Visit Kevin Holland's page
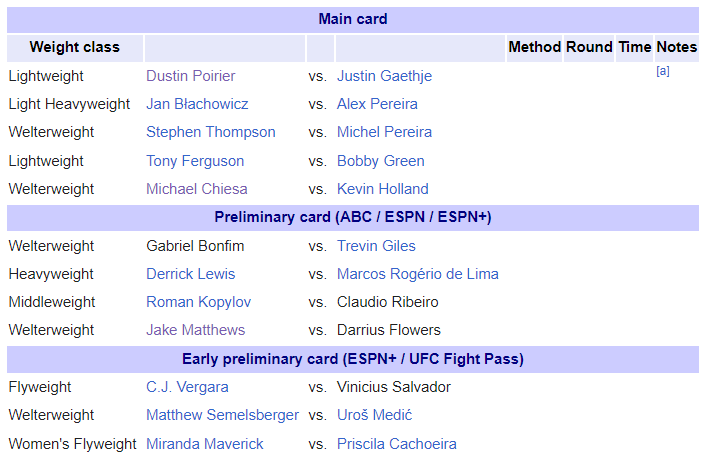This screenshot has width=705, height=464. pyautogui.click(x=383, y=189)
